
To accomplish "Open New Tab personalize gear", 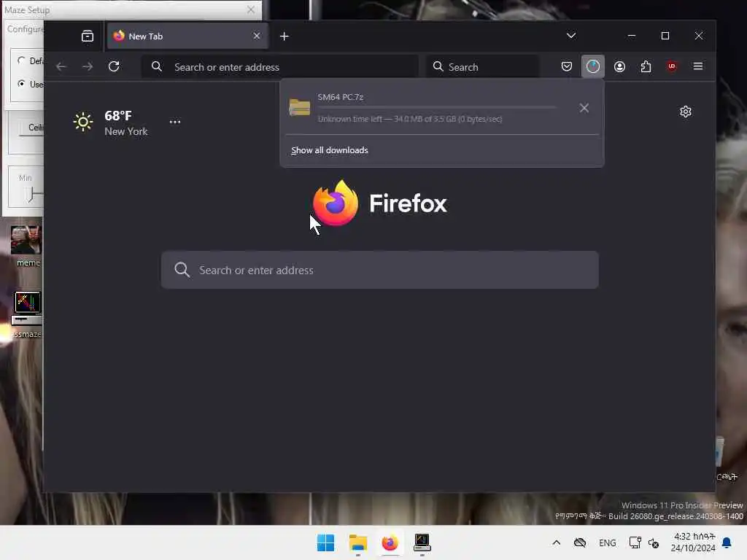I will tap(686, 112).
